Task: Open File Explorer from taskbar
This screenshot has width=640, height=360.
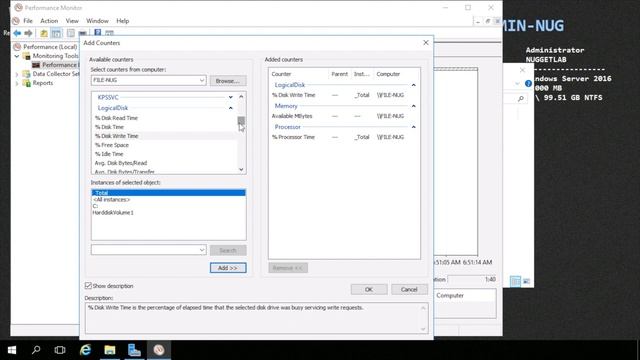Action: point(110,350)
